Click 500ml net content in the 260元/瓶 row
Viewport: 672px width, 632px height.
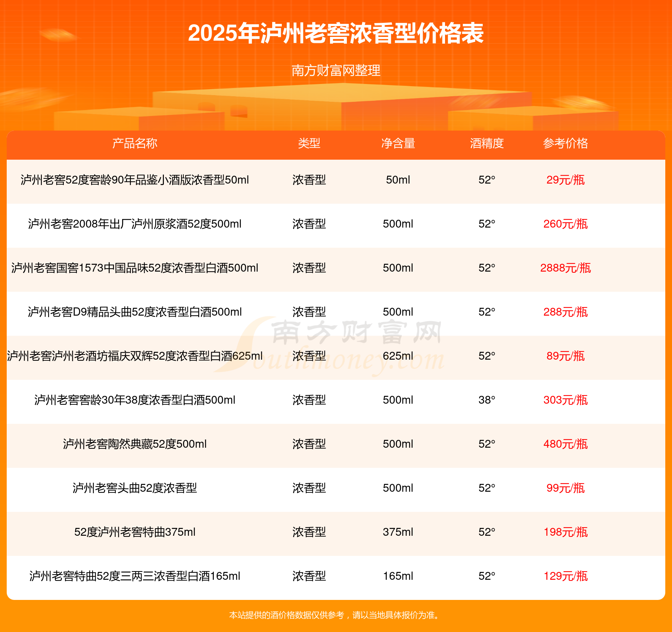398,224
